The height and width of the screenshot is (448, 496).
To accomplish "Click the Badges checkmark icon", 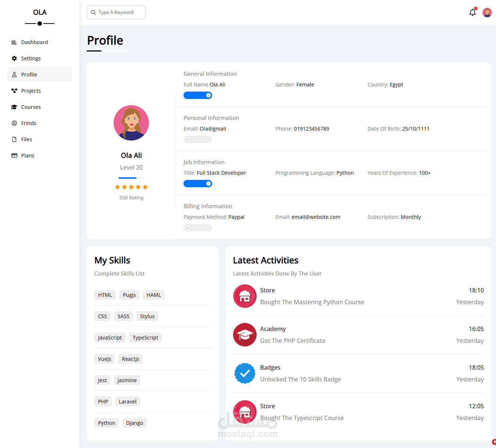I will coord(245,373).
